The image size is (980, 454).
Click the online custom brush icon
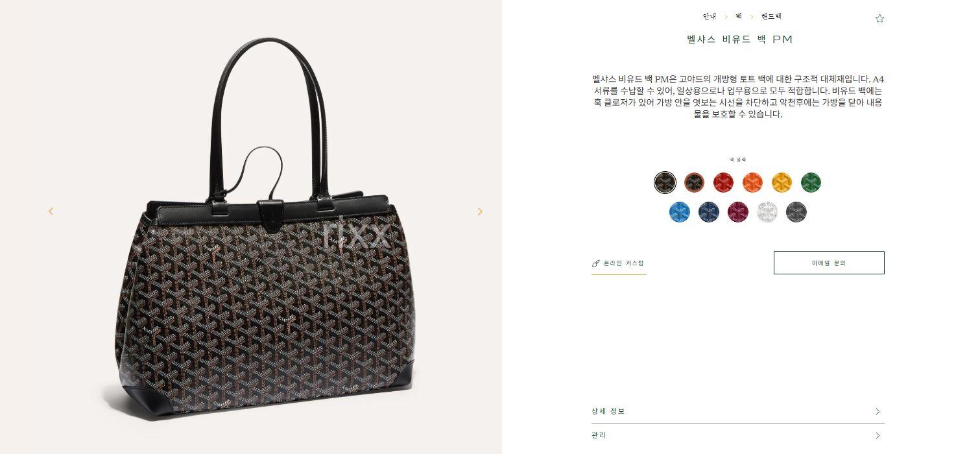tap(595, 263)
